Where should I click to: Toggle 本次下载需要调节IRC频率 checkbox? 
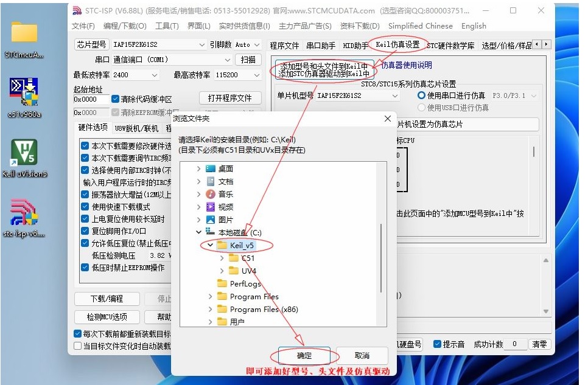click(x=85, y=158)
